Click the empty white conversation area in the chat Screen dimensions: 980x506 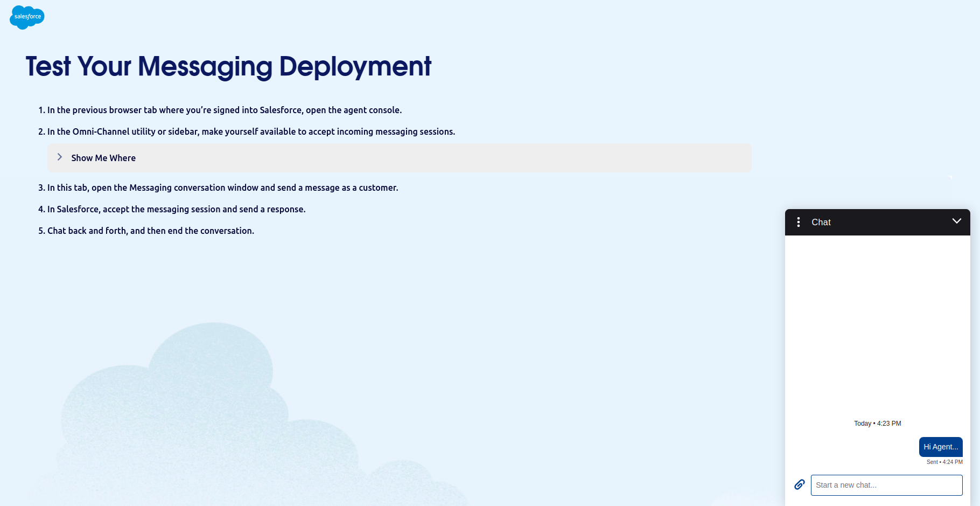(878, 323)
